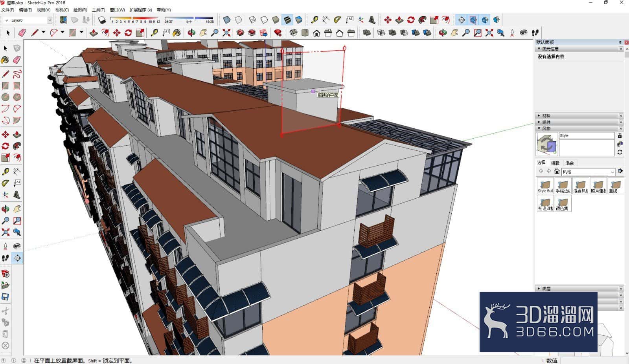Switch to the 混合 style tab
Image resolution: width=629 pixels, height=364 pixels.
pyautogui.click(x=570, y=163)
